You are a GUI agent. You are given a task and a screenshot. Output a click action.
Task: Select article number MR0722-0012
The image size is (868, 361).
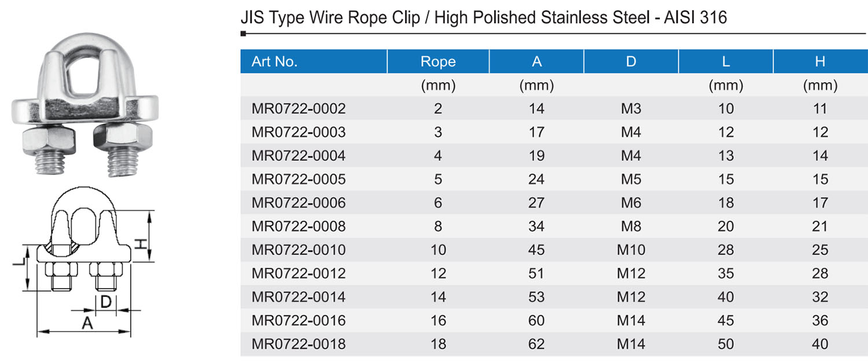pyautogui.click(x=299, y=274)
